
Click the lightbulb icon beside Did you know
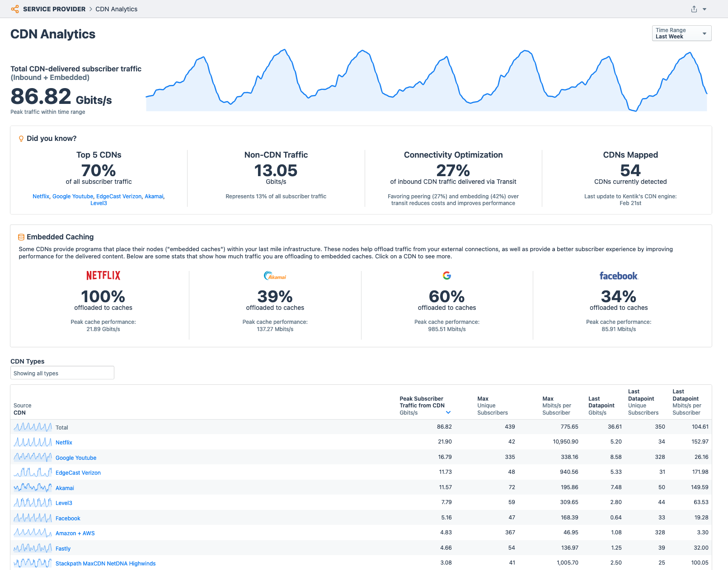[21, 139]
